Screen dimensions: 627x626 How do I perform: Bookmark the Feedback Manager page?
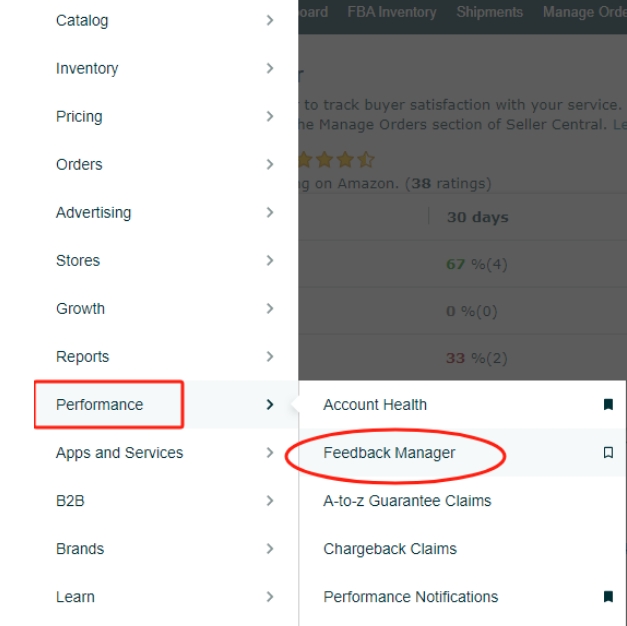(608, 453)
